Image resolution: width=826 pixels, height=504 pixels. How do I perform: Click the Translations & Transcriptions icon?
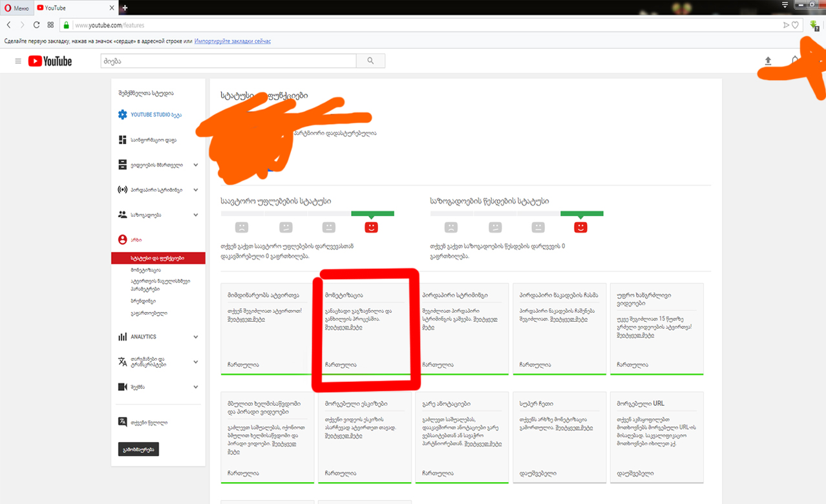tap(122, 362)
